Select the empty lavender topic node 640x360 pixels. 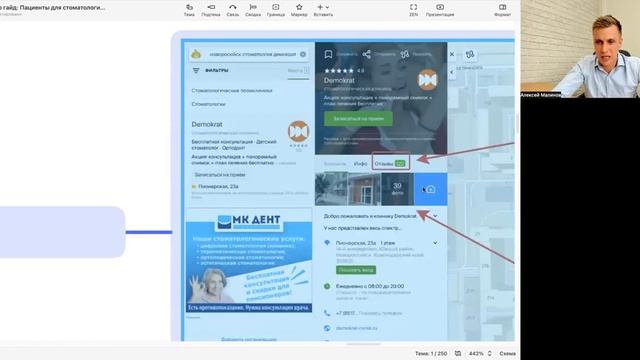(x=62, y=232)
